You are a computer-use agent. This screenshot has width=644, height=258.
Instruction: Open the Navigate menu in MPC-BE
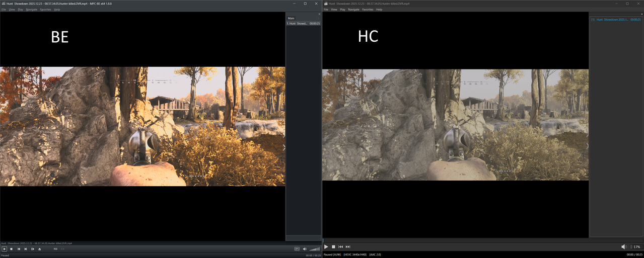32,10
